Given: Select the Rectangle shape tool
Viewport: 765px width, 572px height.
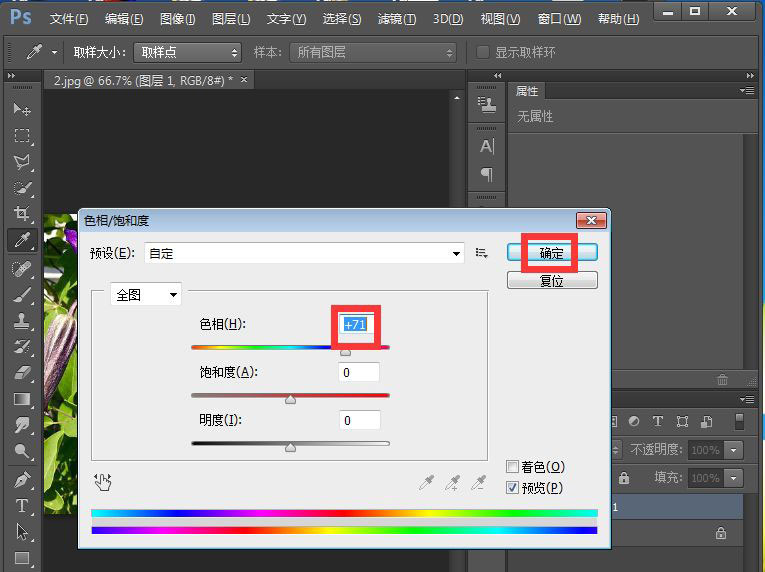Looking at the screenshot, I should [22, 558].
